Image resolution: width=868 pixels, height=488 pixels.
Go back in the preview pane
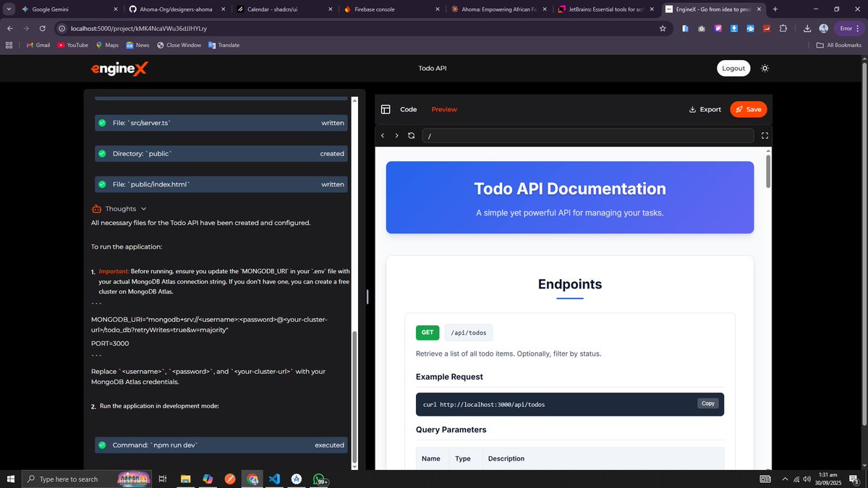coord(383,135)
